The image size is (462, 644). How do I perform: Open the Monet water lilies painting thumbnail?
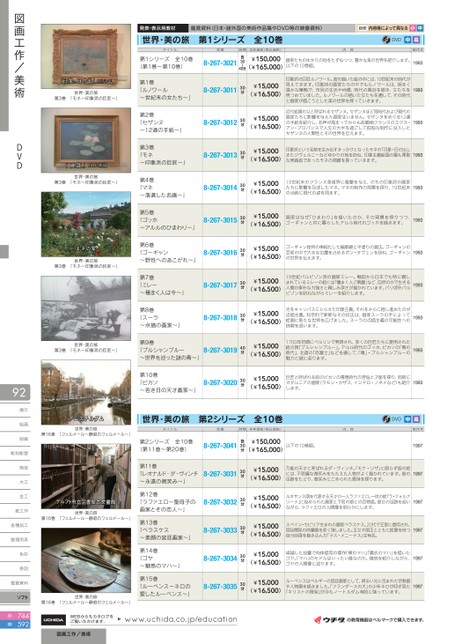pos(86,140)
